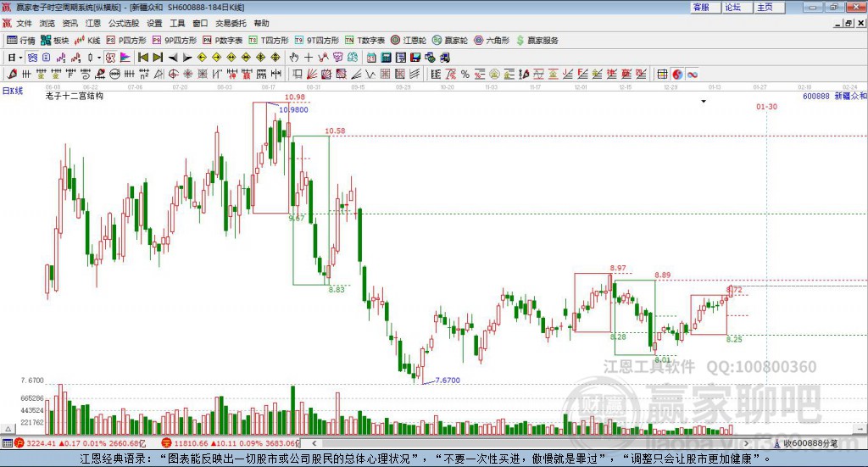Click the 主页 homepage button
This screenshot has width=868, height=467.
click(x=770, y=7)
